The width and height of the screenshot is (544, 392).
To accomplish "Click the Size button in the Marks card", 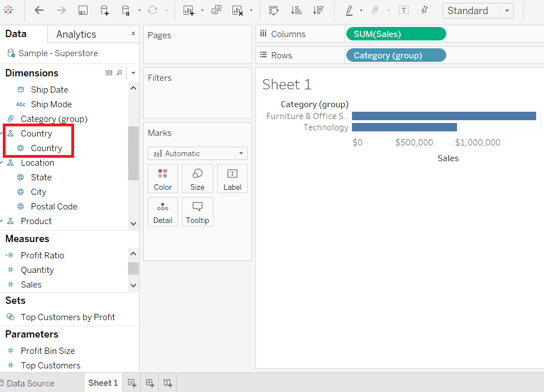I will click(197, 178).
